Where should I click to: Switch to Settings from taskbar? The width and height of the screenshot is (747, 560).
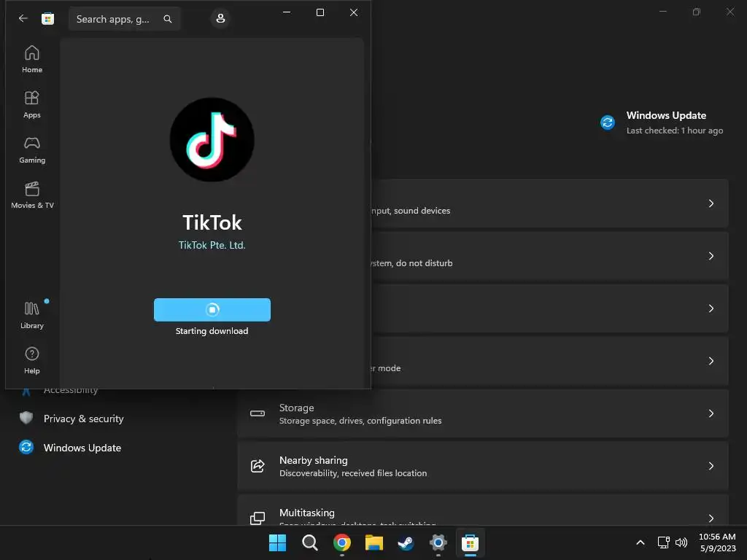[x=438, y=542]
